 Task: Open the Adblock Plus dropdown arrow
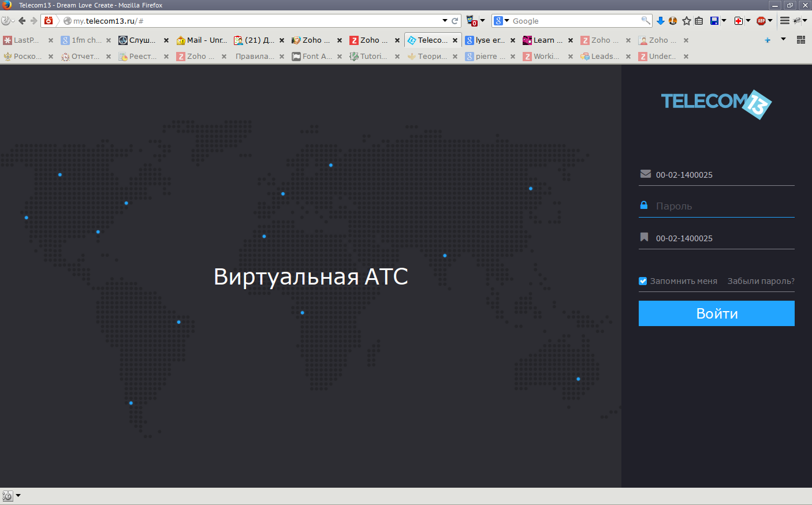770,21
